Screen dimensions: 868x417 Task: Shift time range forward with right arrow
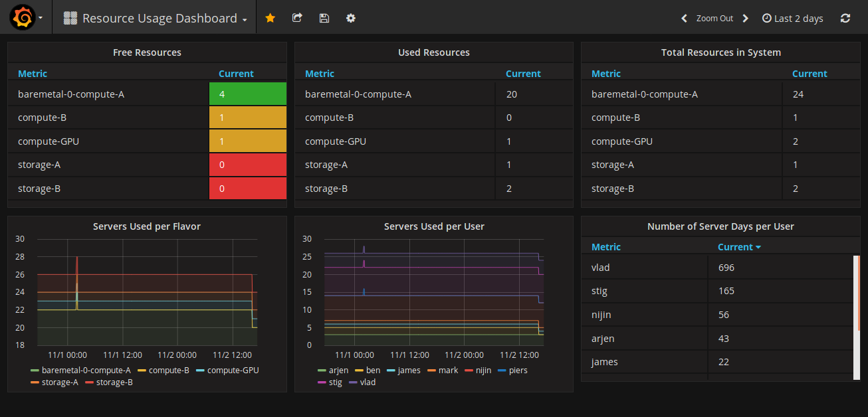coord(746,19)
